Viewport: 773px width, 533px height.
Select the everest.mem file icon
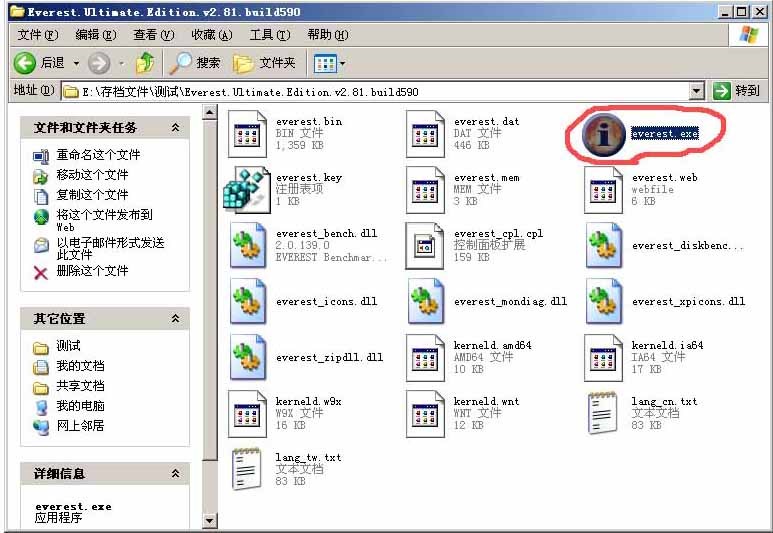pyautogui.click(x=425, y=190)
